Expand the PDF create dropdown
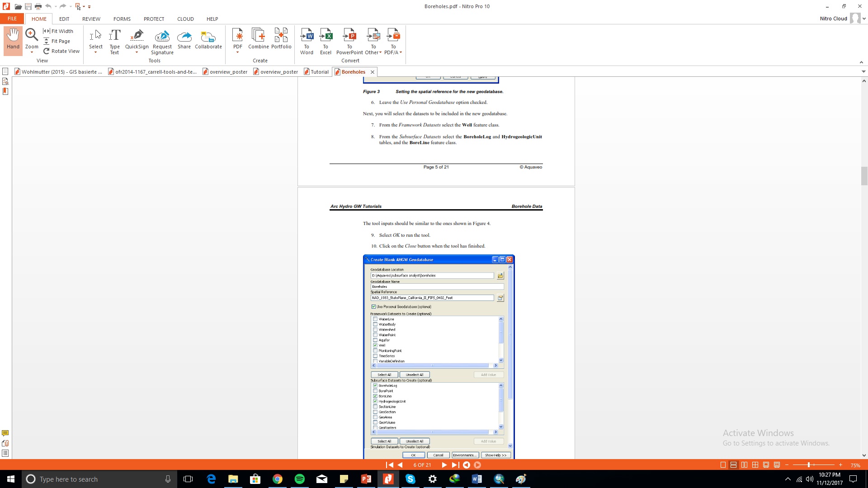 237,52
